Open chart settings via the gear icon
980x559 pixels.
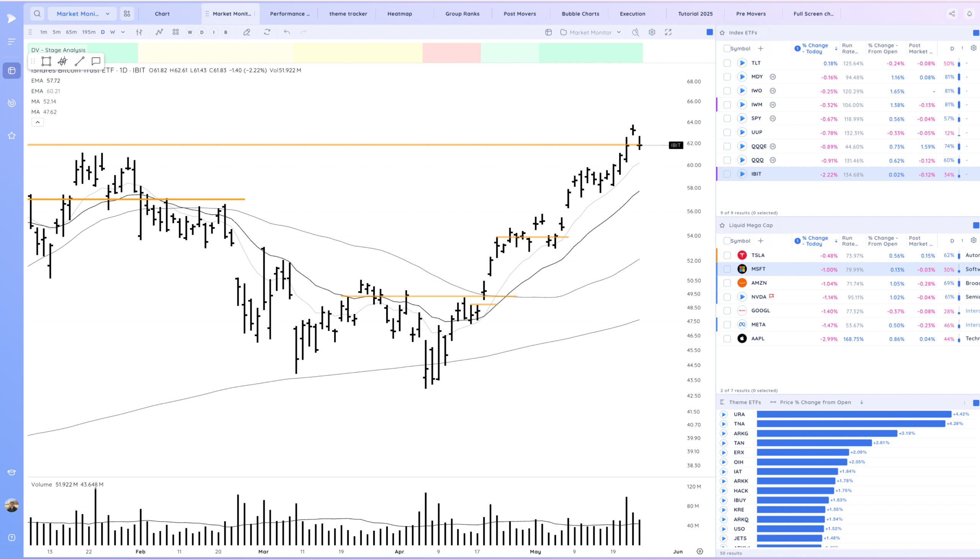[x=652, y=32]
